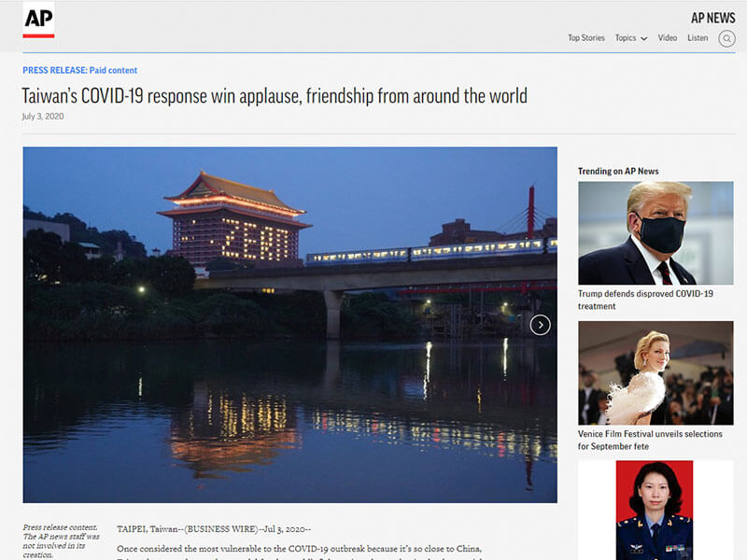The height and width of the screenshot is (560, 747).
Task: Click the AP logo in header
Action: [38, 21]
